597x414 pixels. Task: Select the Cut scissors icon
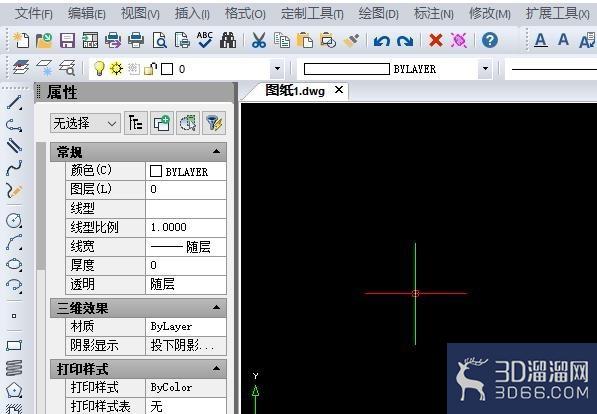coord(259,40)
